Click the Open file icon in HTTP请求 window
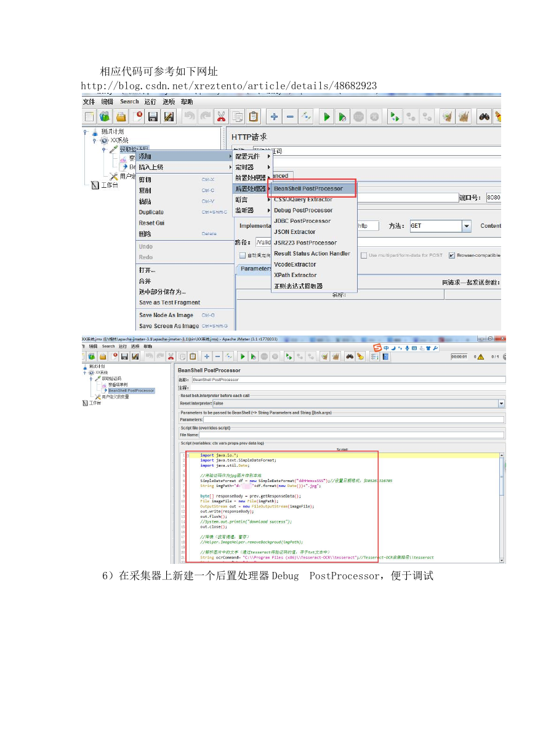 [121, 116]
